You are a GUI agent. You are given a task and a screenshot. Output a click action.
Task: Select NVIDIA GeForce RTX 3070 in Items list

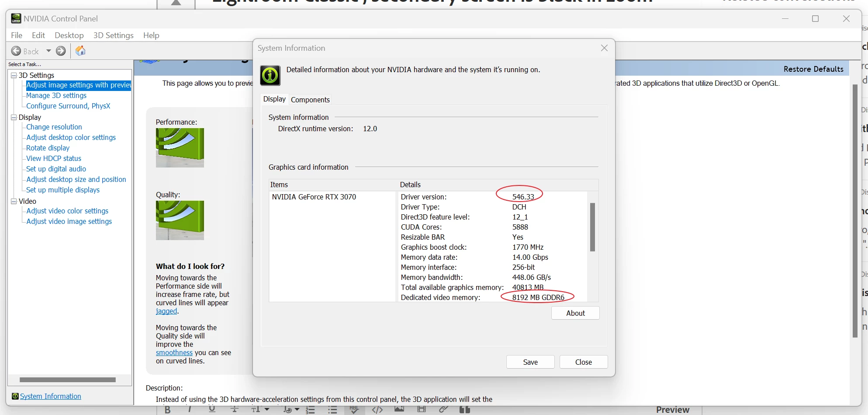314,197
